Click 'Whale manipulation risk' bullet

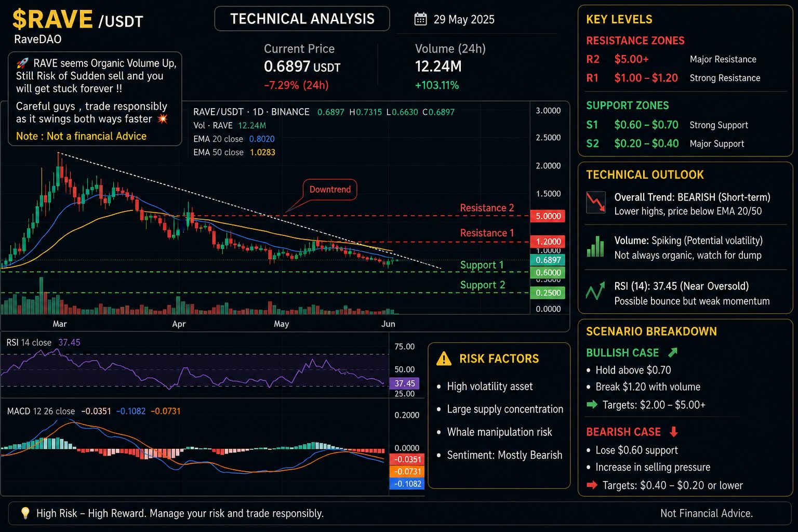coord(499,432)
